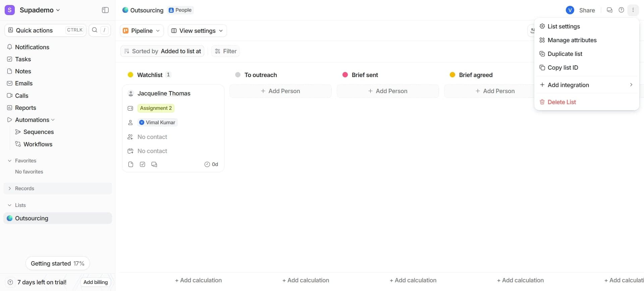Open the Supademo workspace switcher
The width and height of the screenshot is (644, 291).
(33, 10)
